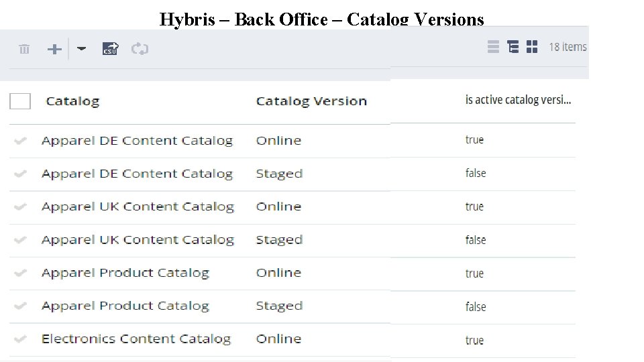Select checkmark for Electronics Content Catalog row
This screenshot has width=644, height=362.
pyautogui.click(x=20, y=339)
